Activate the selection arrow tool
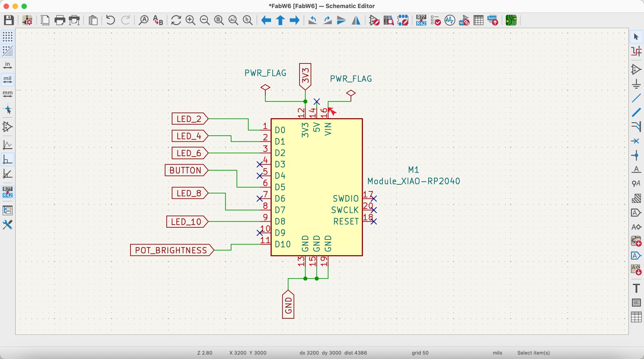The height and width of the screenshot is (359, 644). [x=636, y=37]
